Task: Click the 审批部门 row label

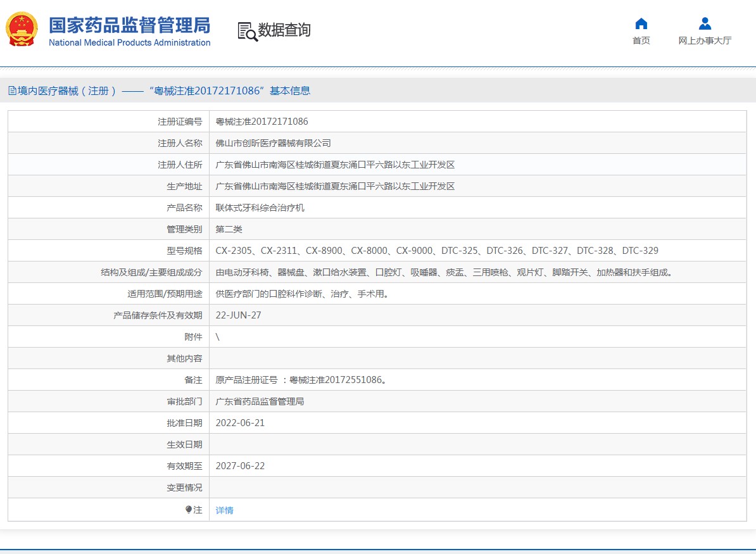Action: pos(184,401)
